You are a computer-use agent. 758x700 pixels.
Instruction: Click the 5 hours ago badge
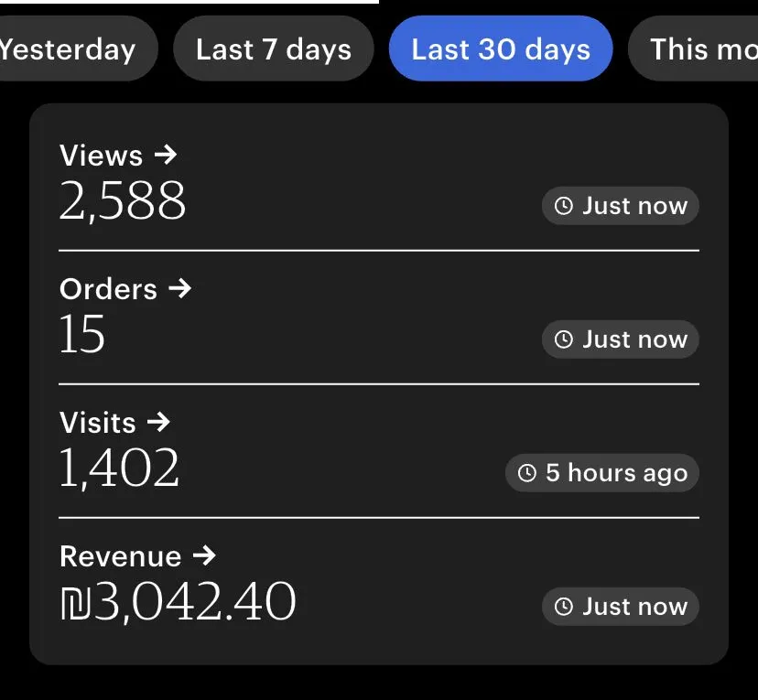(x=602, y=473)
